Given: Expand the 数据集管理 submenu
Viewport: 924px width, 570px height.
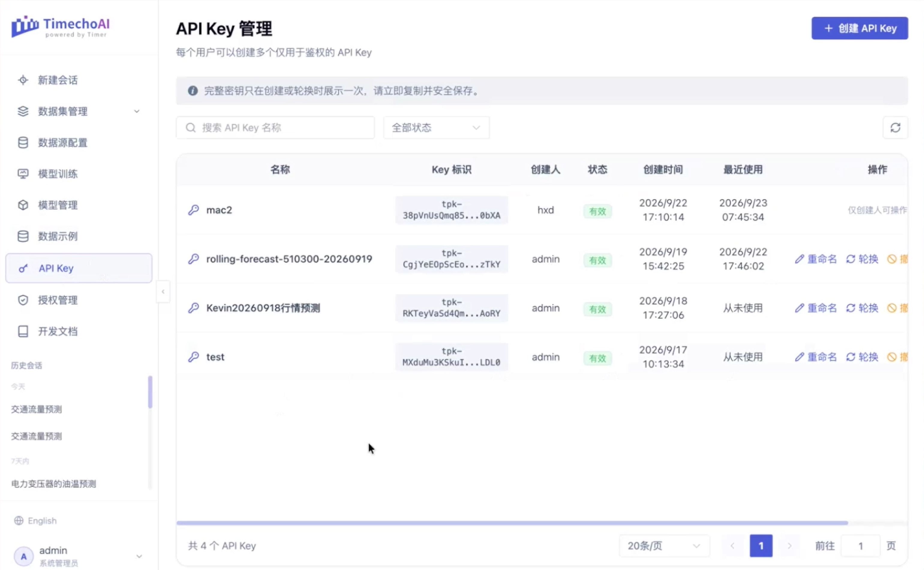Looking at the screenshot, I should pyautogui.click(x=137, y=111).
